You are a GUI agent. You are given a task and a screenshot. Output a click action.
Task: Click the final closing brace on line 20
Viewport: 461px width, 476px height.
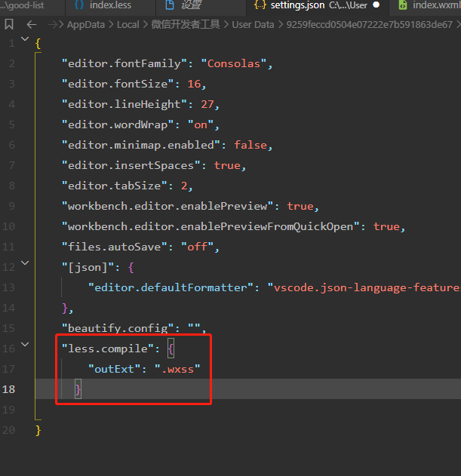[x=38, y=430]
